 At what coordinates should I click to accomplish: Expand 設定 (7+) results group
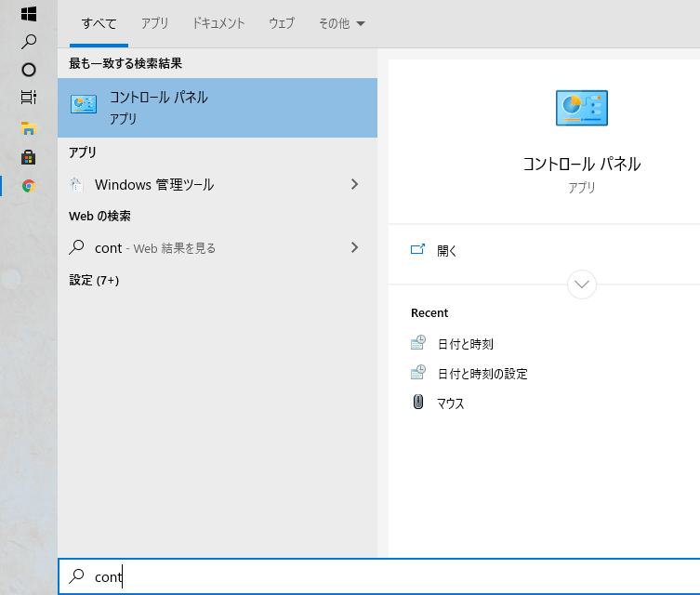(94, 281)
